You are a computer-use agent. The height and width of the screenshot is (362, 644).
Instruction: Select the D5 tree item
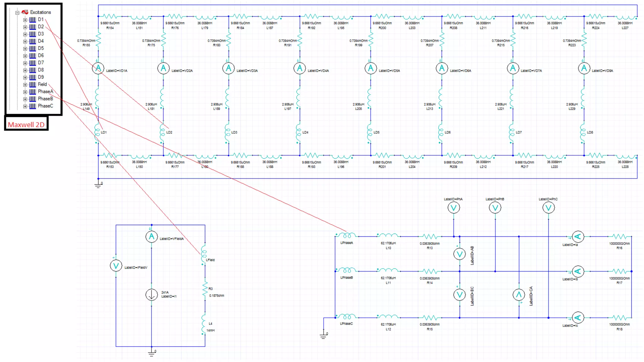(x=41, y=48)
